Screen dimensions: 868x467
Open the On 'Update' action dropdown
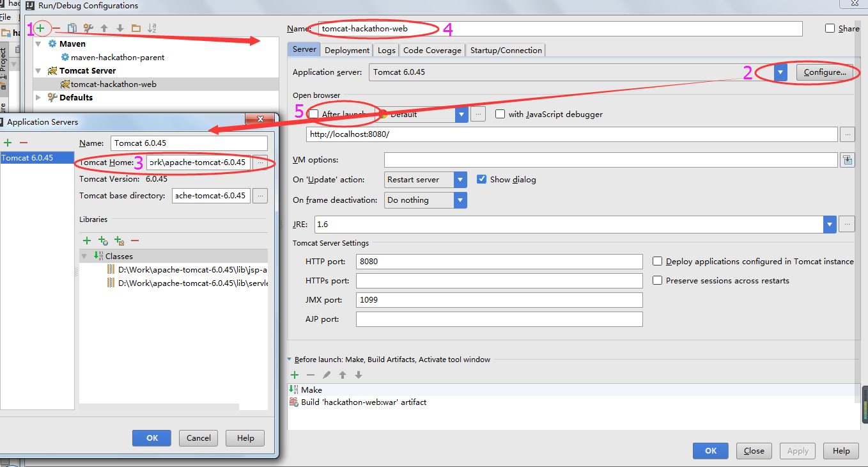click(460, 180)
